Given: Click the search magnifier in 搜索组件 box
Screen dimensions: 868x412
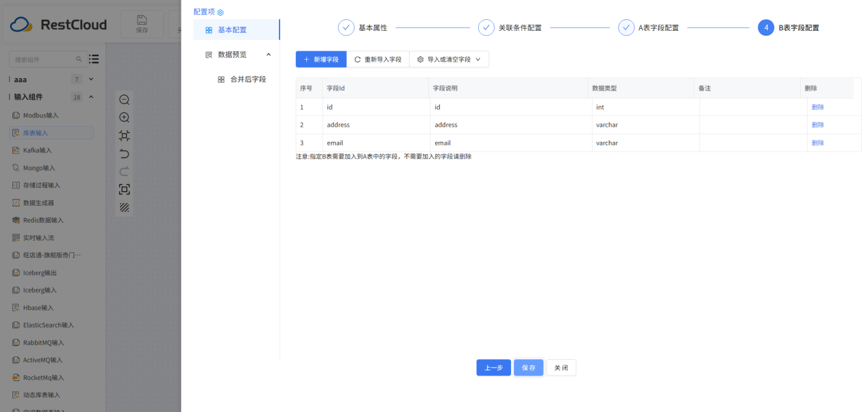Looking at the screenshot, I should tap(79, 60).
